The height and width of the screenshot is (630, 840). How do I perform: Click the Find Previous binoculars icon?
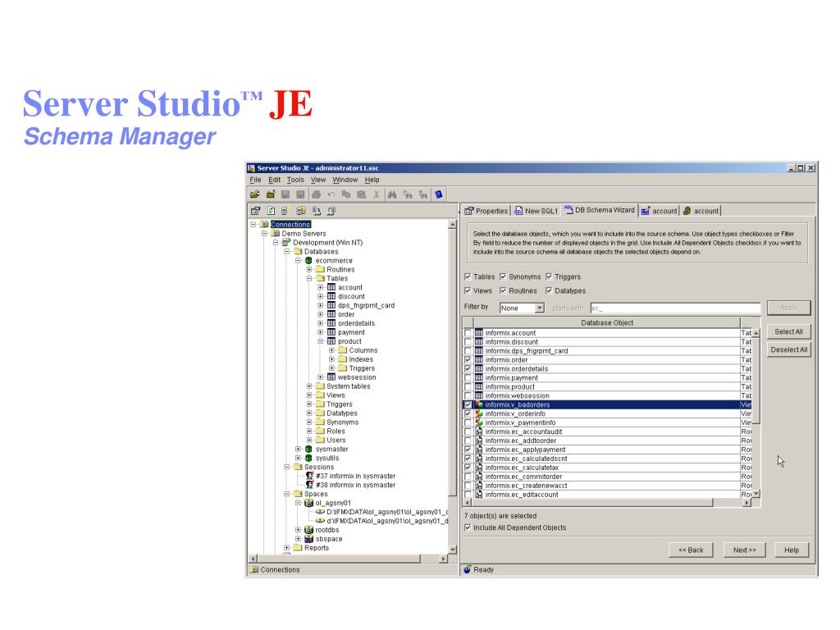pos(423,194)
